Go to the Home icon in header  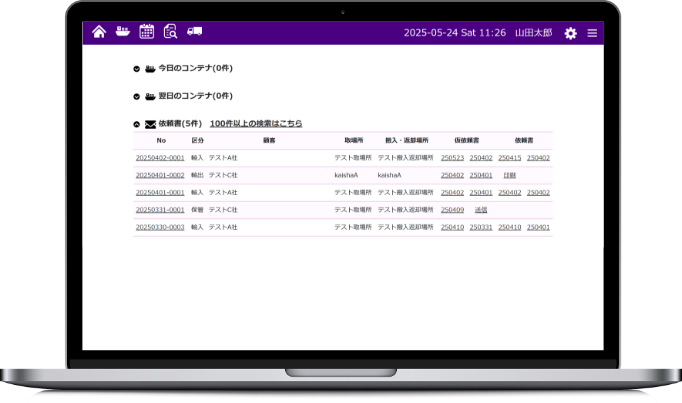[x=99, y=32]
